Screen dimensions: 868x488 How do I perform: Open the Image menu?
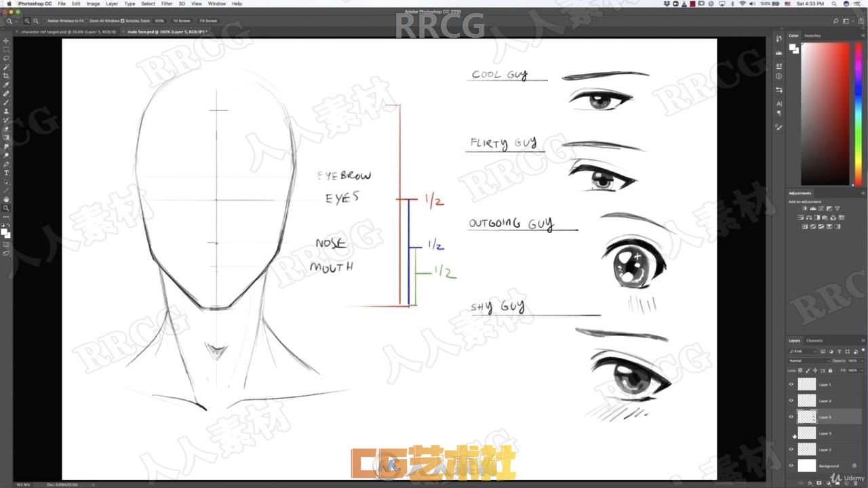(93, 4)
